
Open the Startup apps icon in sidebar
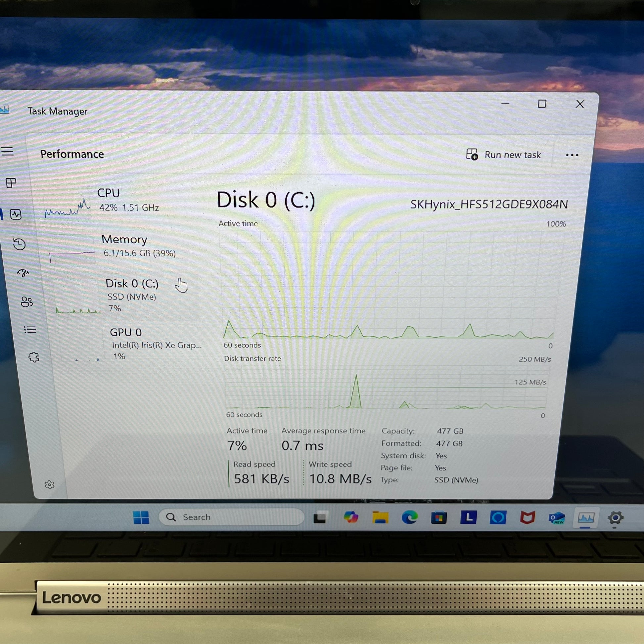coord(23,273)
